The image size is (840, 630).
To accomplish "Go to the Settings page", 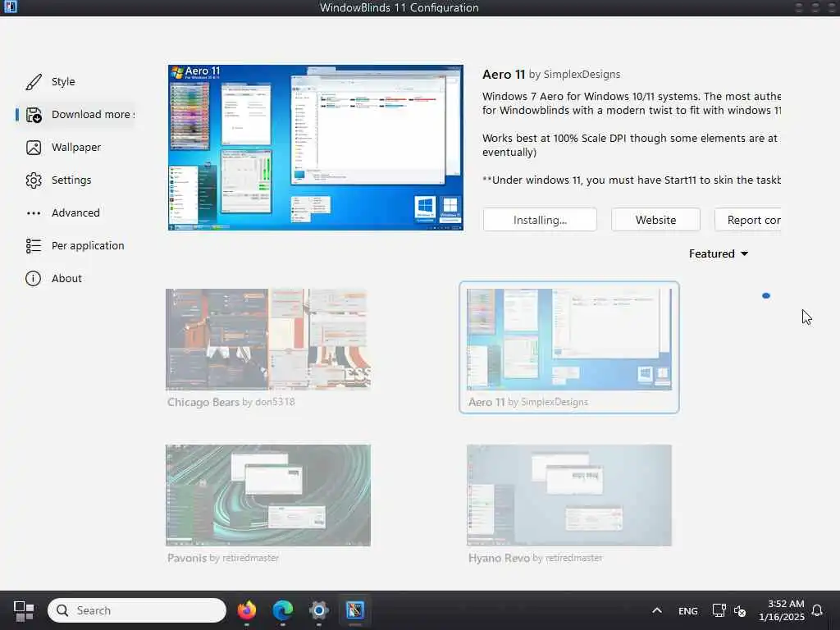I will tap(71, 180).
